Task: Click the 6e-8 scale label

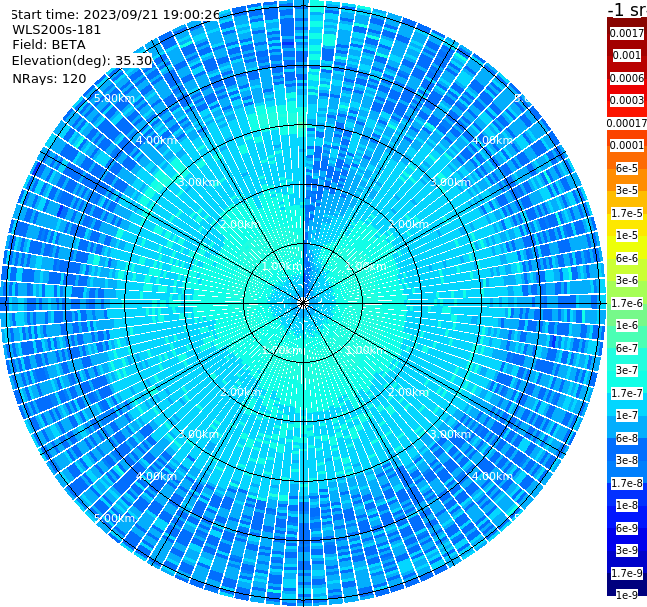Action: [x=626, y=438]
